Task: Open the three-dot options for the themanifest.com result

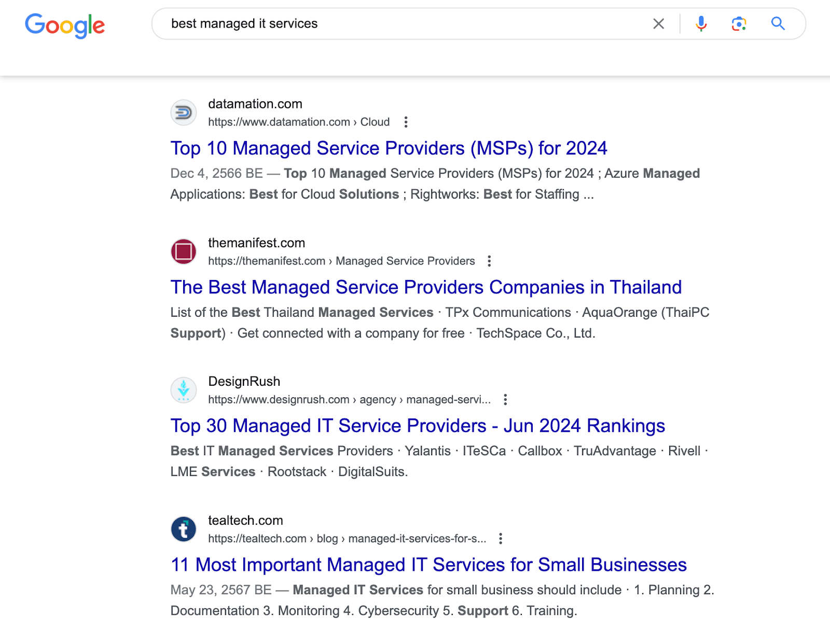Action: 489,261
